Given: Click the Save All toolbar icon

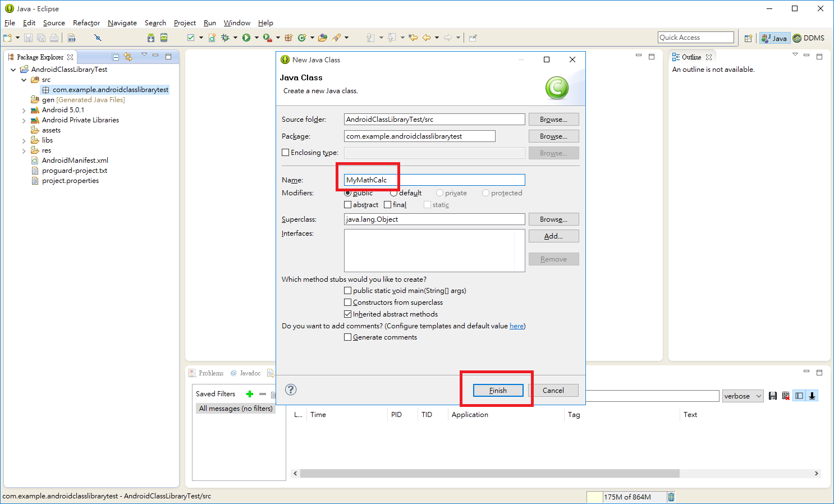Looking at the screenshot, I should [x=41, y=38].
